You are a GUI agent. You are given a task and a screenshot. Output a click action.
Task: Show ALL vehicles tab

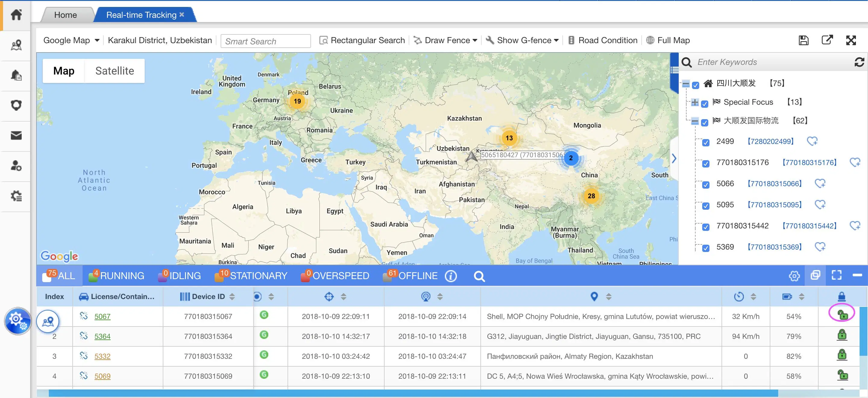(59, 275)
